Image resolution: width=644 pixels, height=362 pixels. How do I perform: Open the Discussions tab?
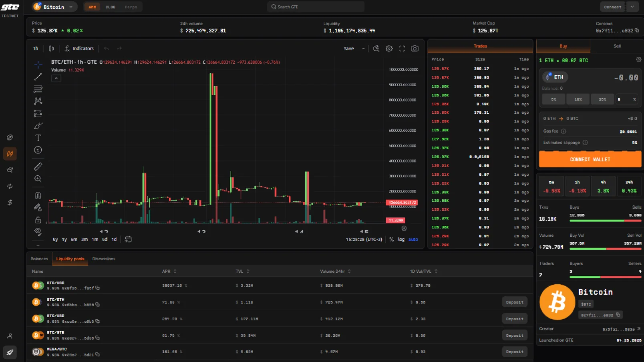coord(104,259)
